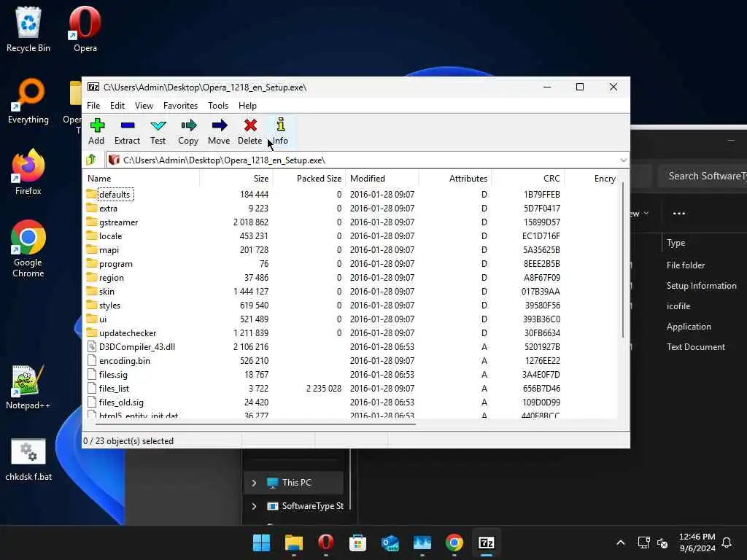Go up one folder level icon
The image size is (747, 560).
point(91,160)
